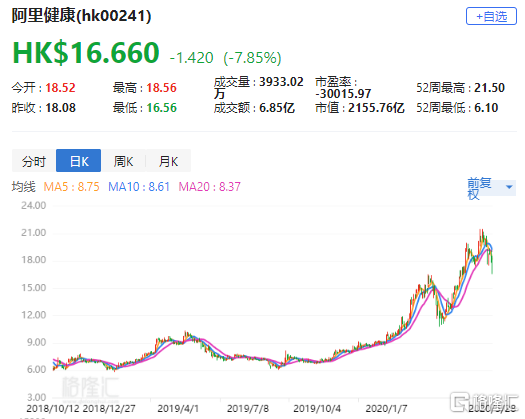
Task: Click the 52周最低 value 6.10
Action: point(486,108)
